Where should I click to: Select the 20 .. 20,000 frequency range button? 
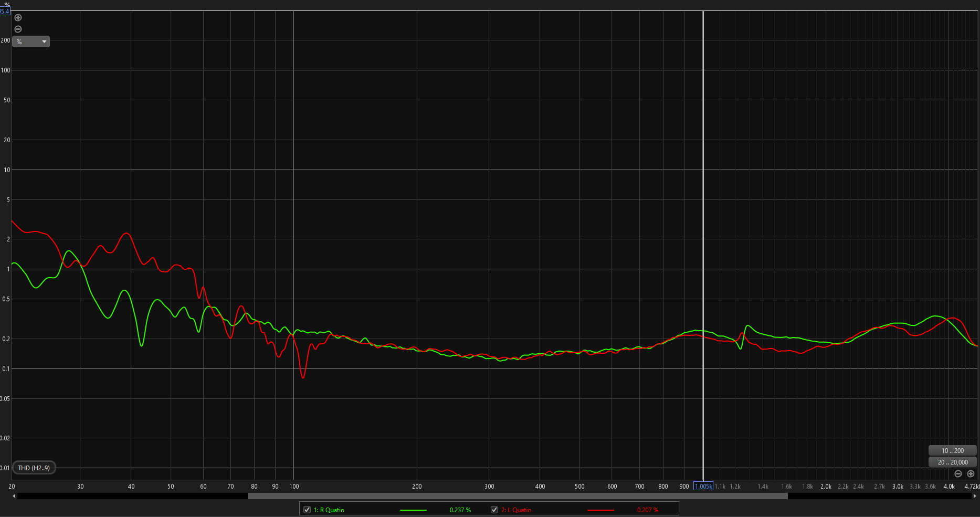coord(952,462)
